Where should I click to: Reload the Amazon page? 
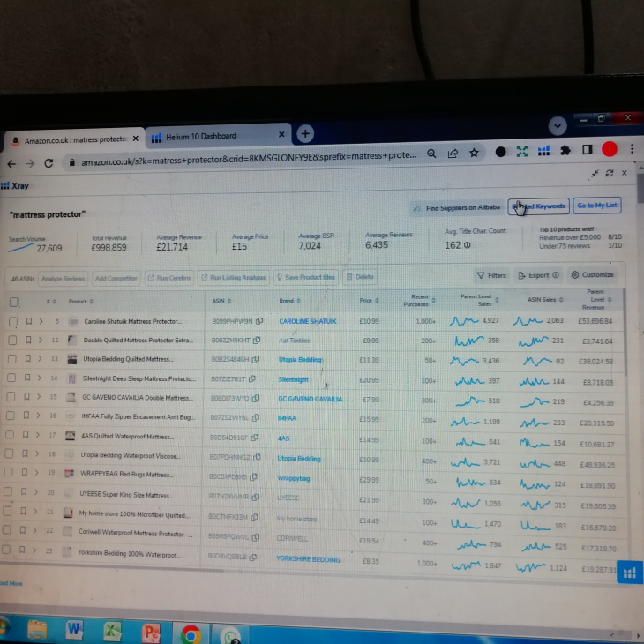[x=49, y=163]
